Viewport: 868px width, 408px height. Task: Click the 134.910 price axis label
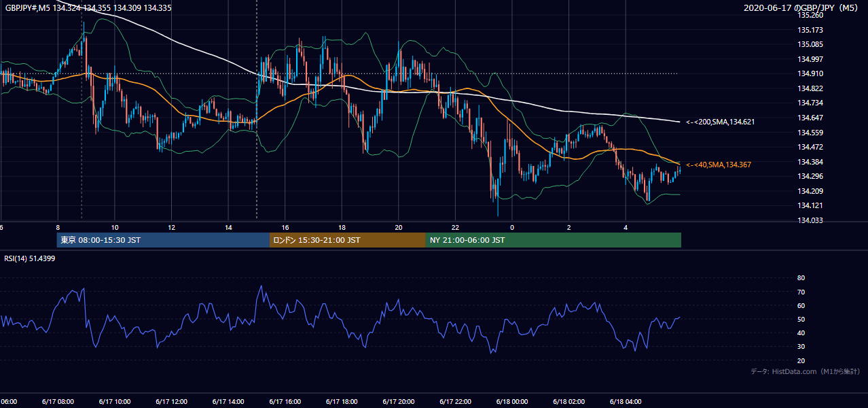810,73
